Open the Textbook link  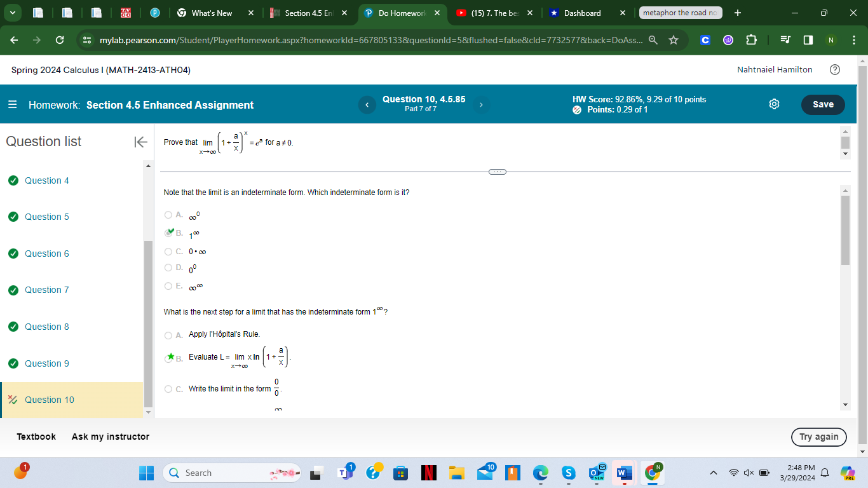coord(36,437)
